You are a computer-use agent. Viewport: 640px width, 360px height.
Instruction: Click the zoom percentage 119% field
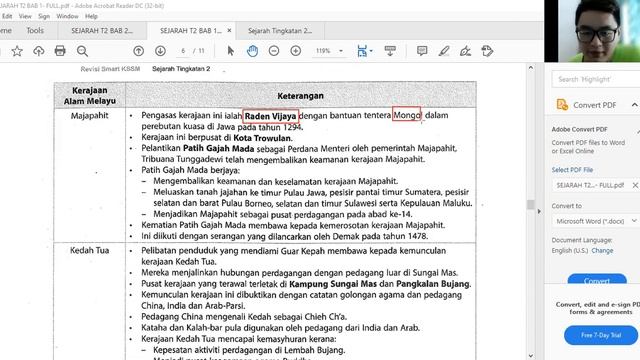point(323,51)
